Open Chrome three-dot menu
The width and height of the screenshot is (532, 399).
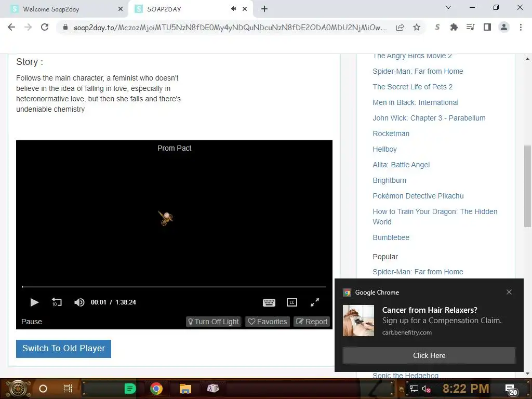point(521,27)
